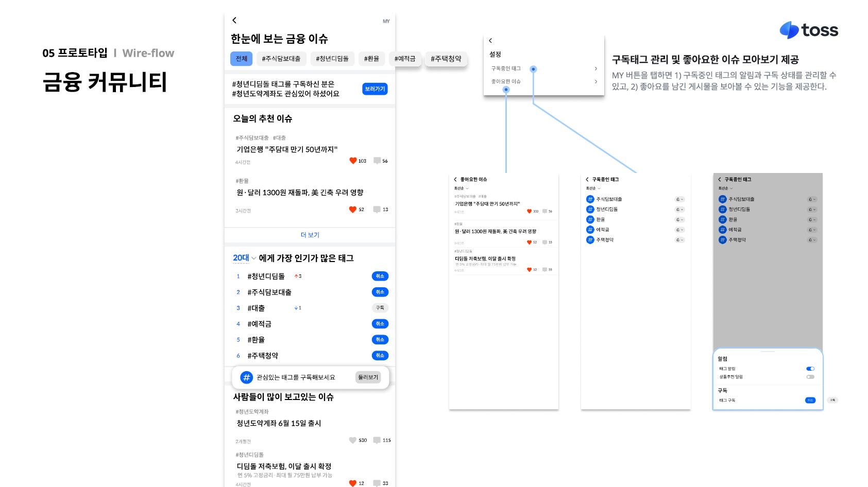Screen dimensions: 868x487
Task: Switch to the #환율 tag tab
Action: pyautogui.click(x=371, y=59)
